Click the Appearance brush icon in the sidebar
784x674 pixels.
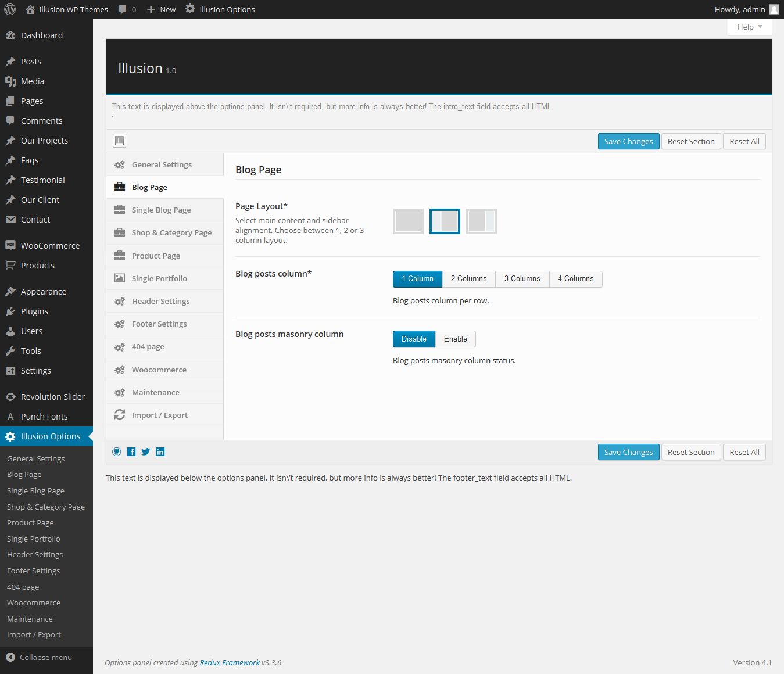point(10,292)
